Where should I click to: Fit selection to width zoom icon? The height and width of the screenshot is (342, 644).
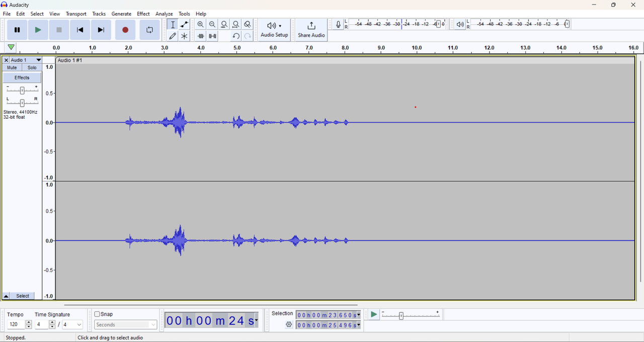tap(224, 25)
